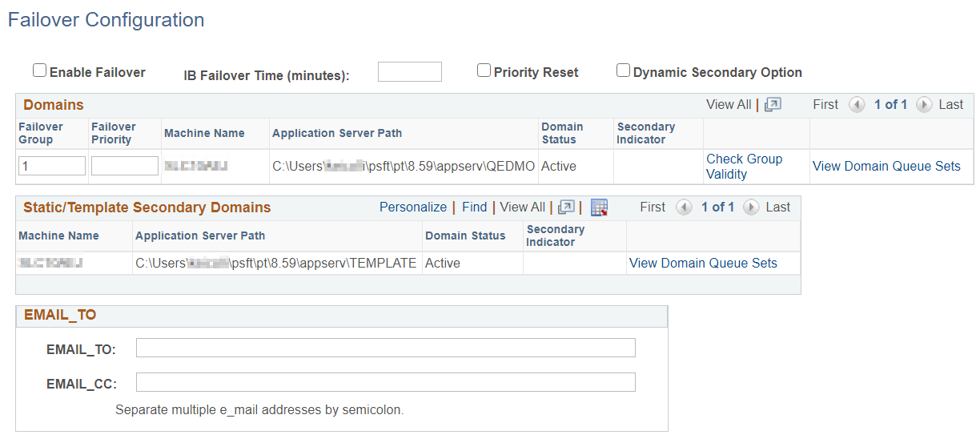Go to next row in Domains grid
The image size is (980, 439).
point(924,105)
